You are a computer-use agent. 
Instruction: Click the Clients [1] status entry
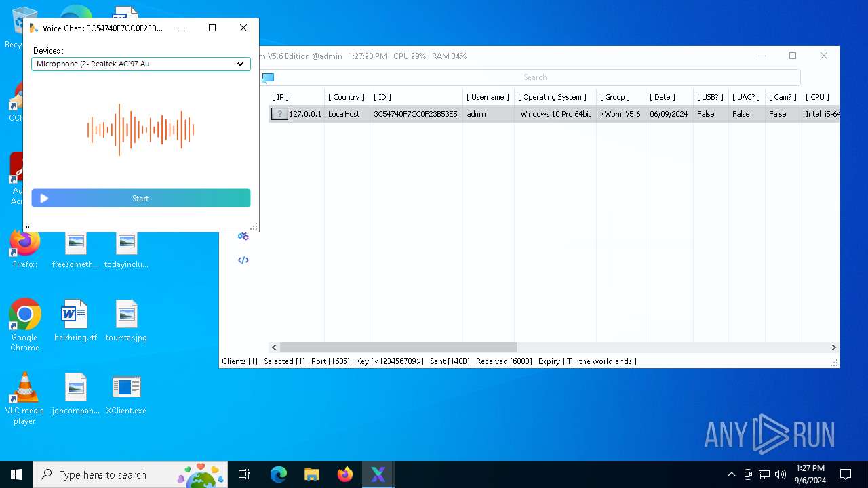pos(239,361)
